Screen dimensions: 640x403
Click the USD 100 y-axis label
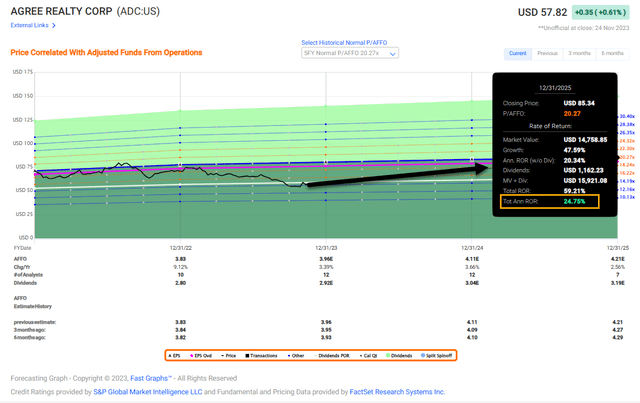[x=23, y=143]
